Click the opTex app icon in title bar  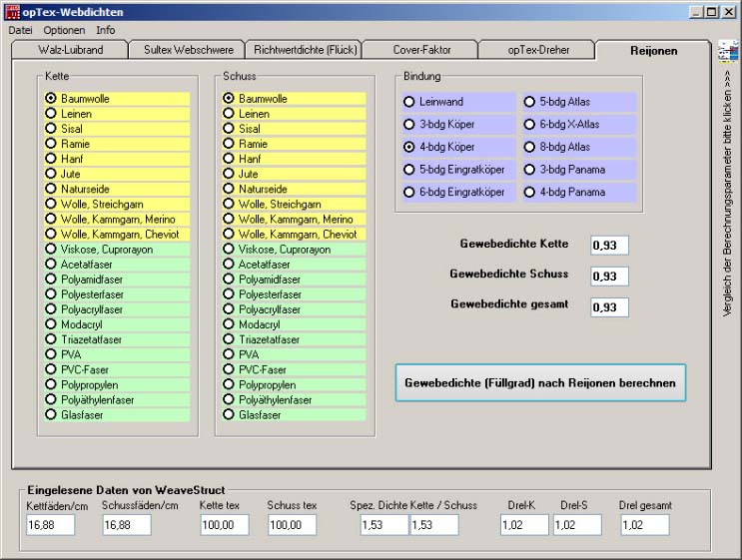[x=12, y=12]
